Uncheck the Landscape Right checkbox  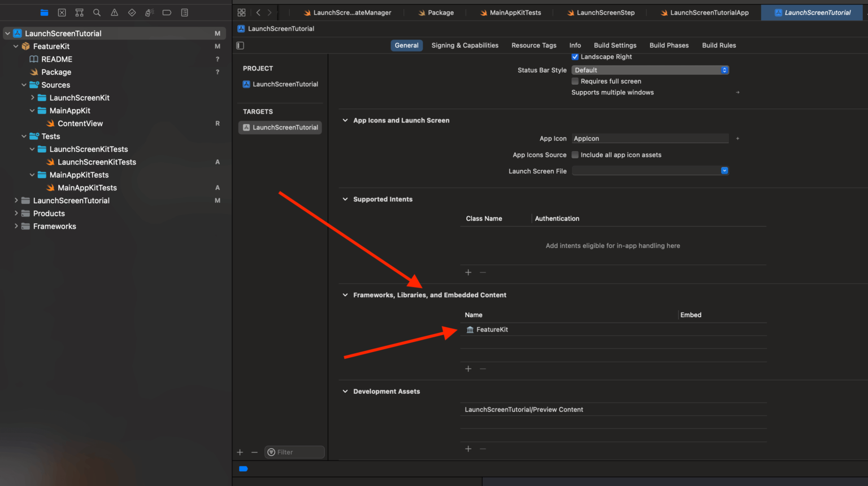(x=575, y=57)
